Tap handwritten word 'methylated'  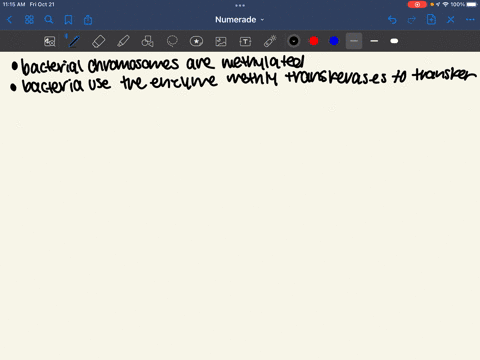263,63
